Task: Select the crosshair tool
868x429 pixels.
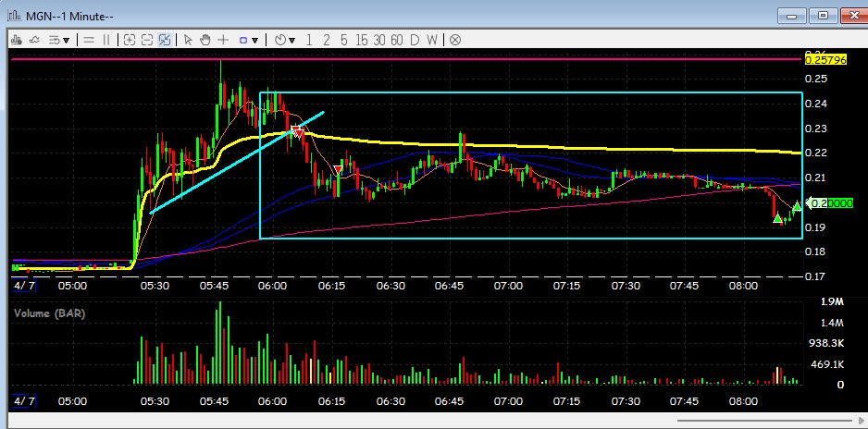Action: point(223,40)
